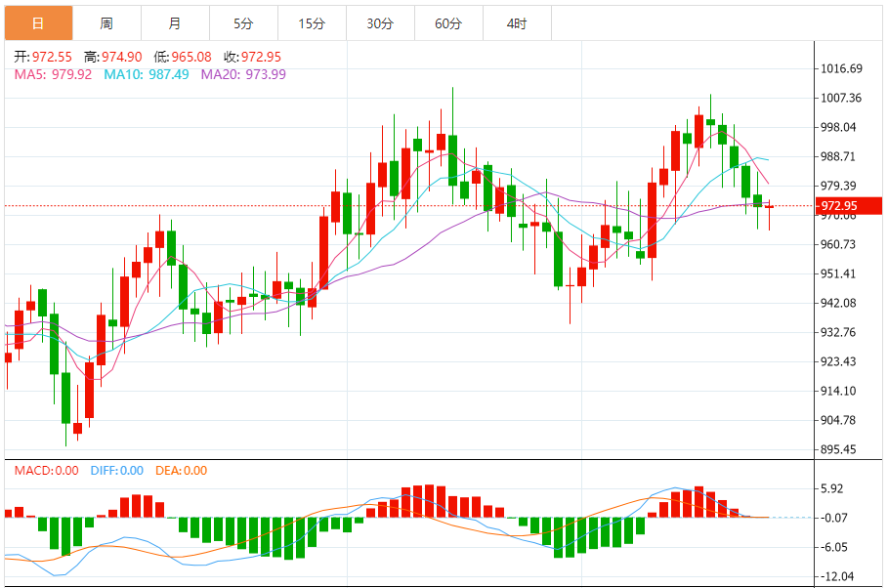Viewport: 888px width, 588px height.
Task: Click the 895.45 price axis label
Action: pyautogui.click(x=839, y=449)
